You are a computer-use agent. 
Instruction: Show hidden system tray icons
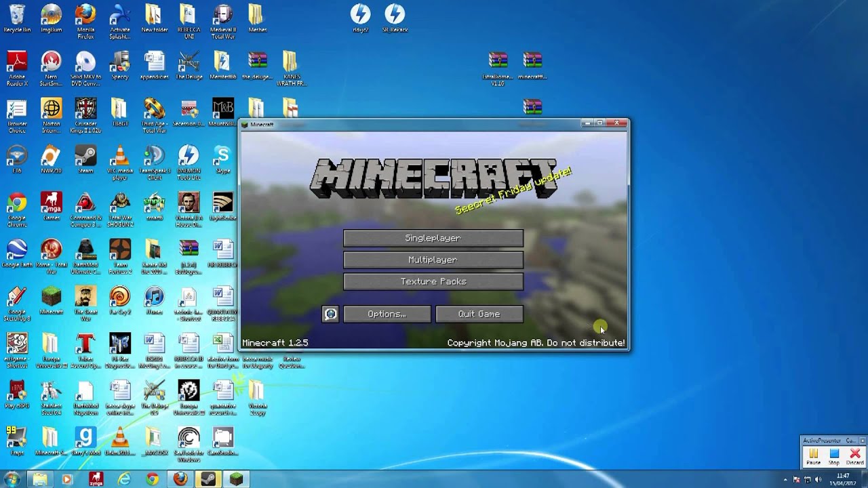click(x=785, y=479)
